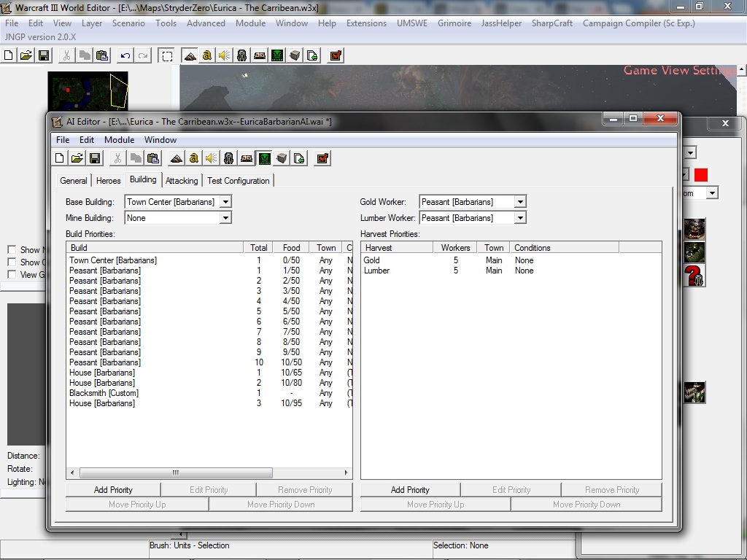Select the Blacksmith [Custom] build priority row

pos(209,393)
